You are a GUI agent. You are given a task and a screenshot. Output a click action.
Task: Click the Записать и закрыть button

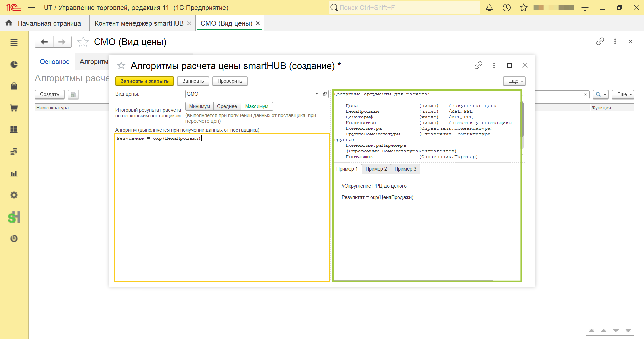145,81
